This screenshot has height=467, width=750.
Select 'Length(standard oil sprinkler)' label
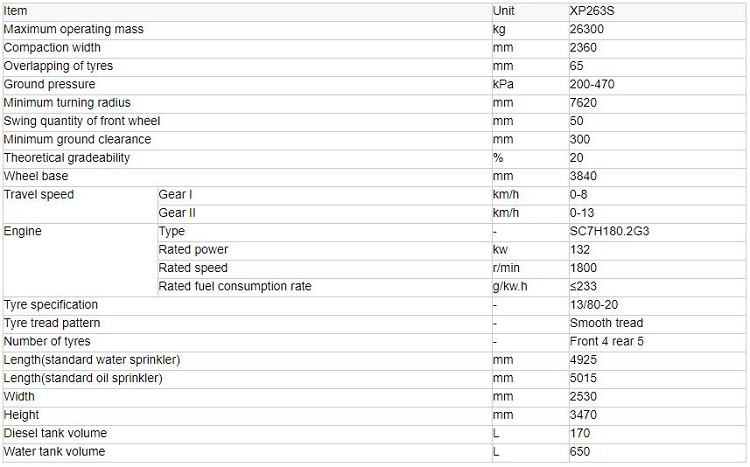(x=83, y=378)
